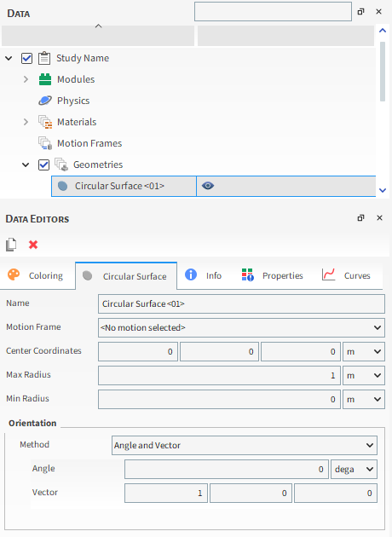Click the Curves chart icon

tap(328, 274)
